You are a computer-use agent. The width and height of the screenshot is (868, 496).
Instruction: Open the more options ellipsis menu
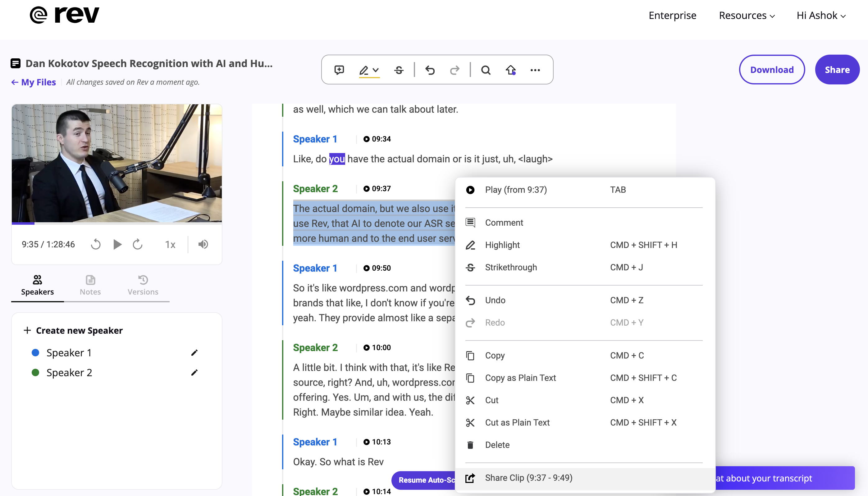(x=535, y=70)
